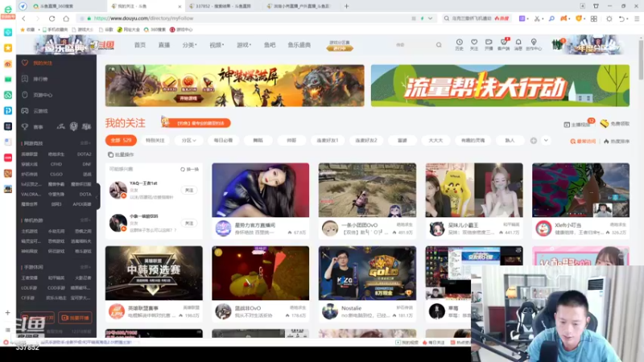The width and height of the screenshot is (644, 362).
Task: Click the Douyu site search magnifier
Action: pyautogui.click(x=439, y=45)
